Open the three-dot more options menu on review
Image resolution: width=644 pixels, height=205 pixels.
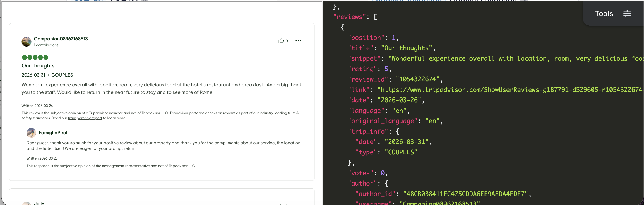coord(298,41)
